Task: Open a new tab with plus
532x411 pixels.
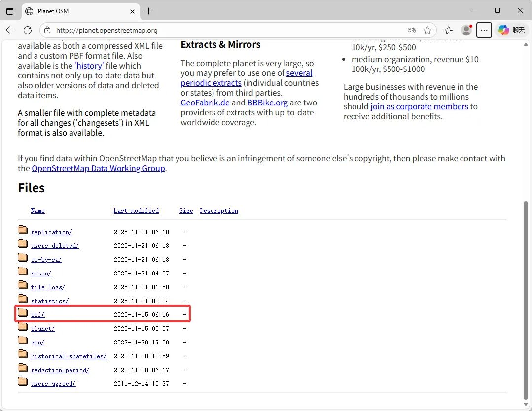Action: point(148,11)
